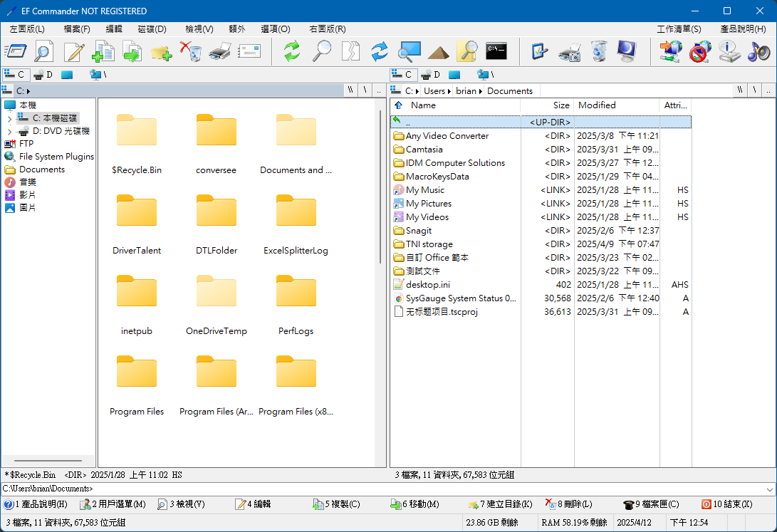Image resolution: width=777 pixels, height=532 pixels.
Task: Open the 檔案(F) menu
Action: (77, 29)
